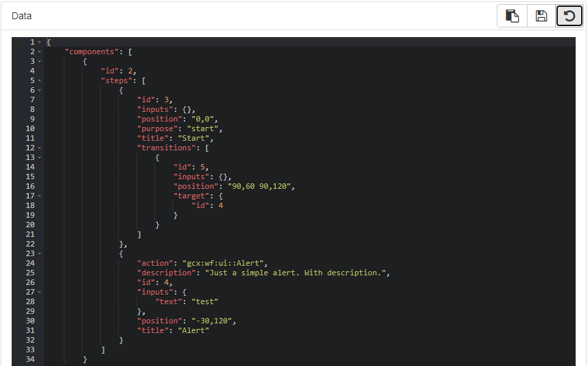Collapse the "target" object on line 17
588x366 pixels.
40,196
